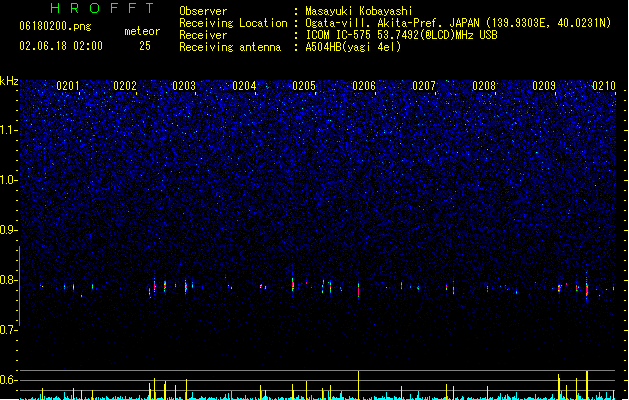Click the 0.6 kHz axis label
Viewport: 629px width, 400px height.
[9, 380]
